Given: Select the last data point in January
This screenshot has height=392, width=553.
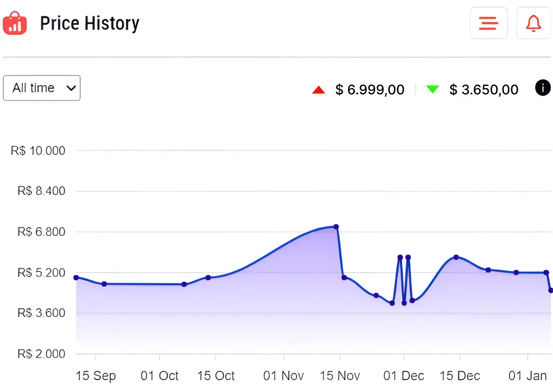Looking at the screenshot, I should [550, 290].
